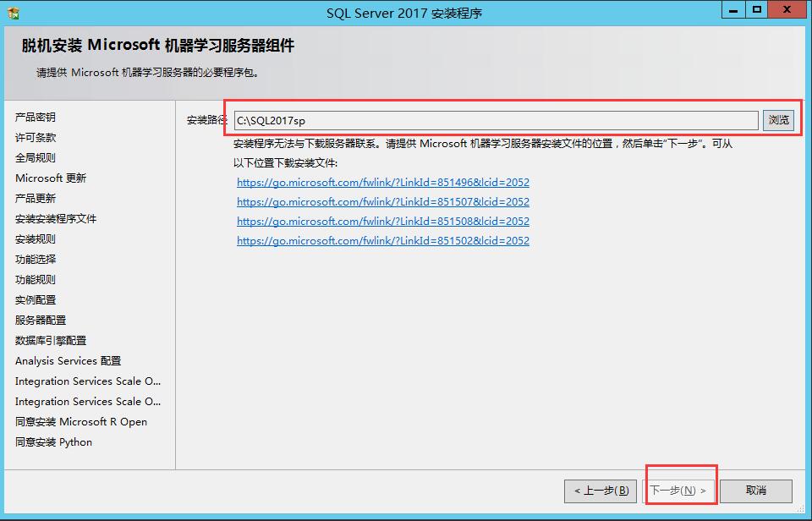
Task: Open the 服务器配置 step
Action: 41,320
